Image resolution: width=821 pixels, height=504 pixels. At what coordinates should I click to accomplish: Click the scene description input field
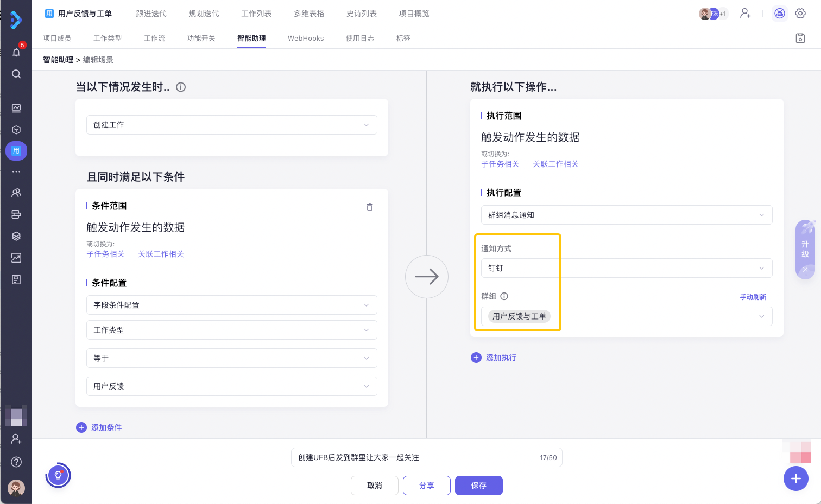pyautogui.click(x=426, y=457)
